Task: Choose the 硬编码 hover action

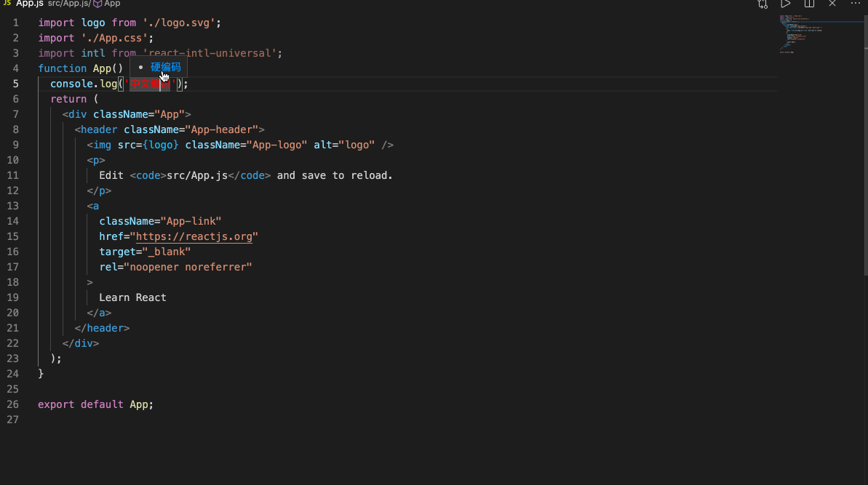Action: [x=165, y=68]
